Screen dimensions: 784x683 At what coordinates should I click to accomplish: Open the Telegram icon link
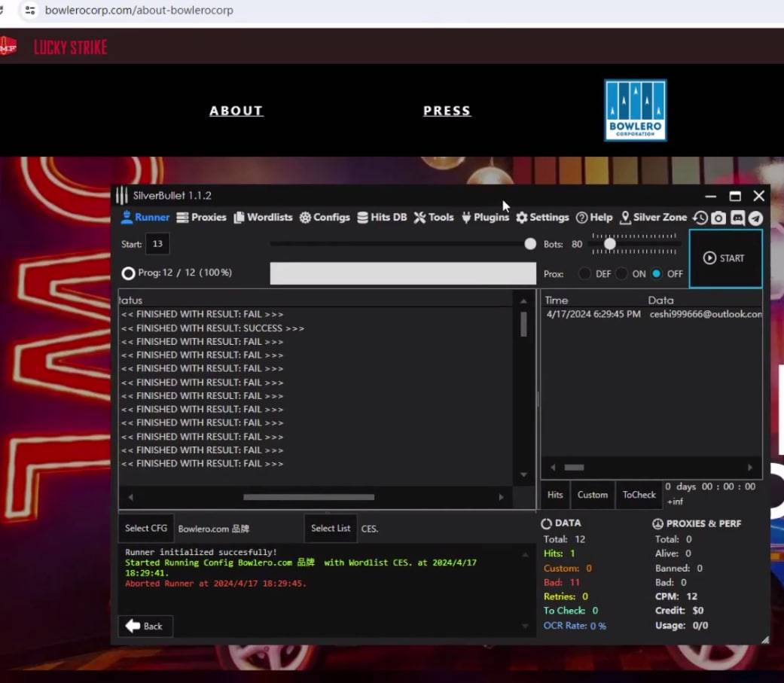point(755,218)
